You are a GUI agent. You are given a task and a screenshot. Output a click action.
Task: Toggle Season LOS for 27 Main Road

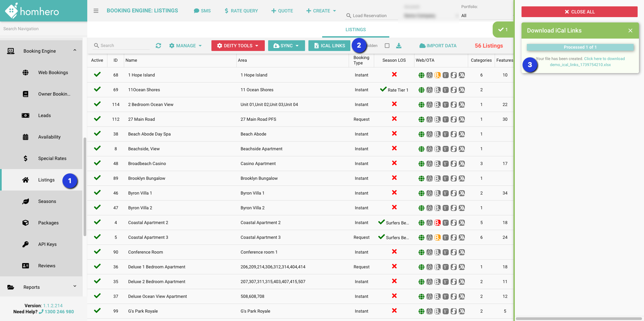point(394,119)
